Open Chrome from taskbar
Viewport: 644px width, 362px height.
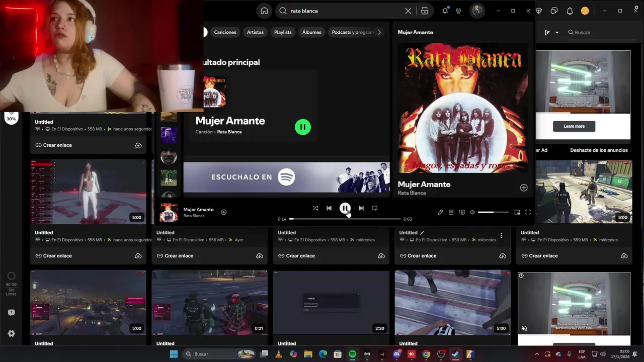pos(426,354)
